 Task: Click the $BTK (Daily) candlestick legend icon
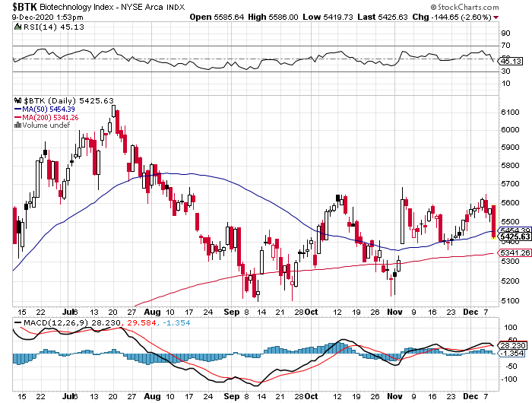pyautogui.click(x=17, y=100)
